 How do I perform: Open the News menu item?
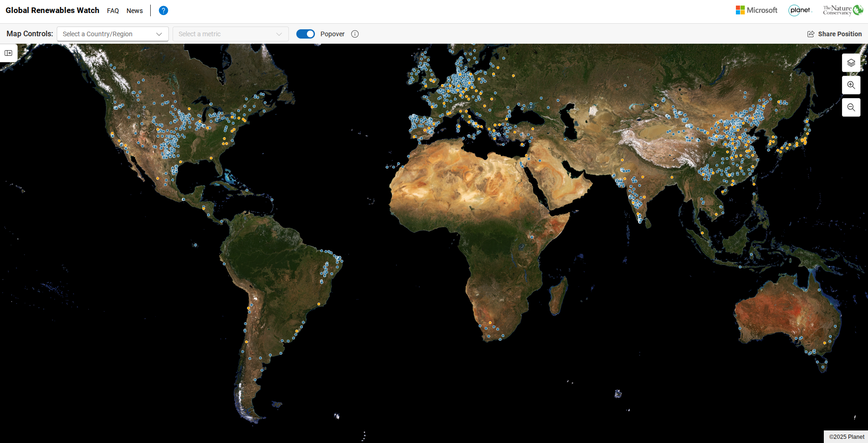click(134, 10)
